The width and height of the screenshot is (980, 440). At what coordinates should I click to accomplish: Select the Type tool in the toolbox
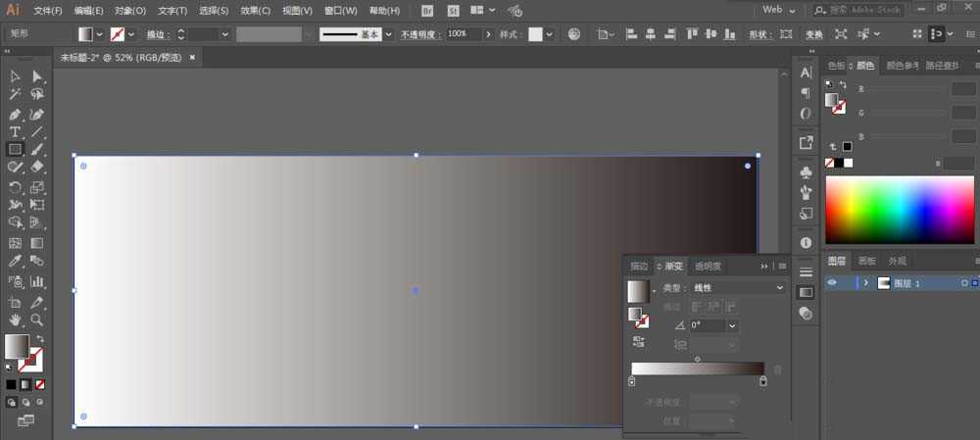(x=15, y=131)
